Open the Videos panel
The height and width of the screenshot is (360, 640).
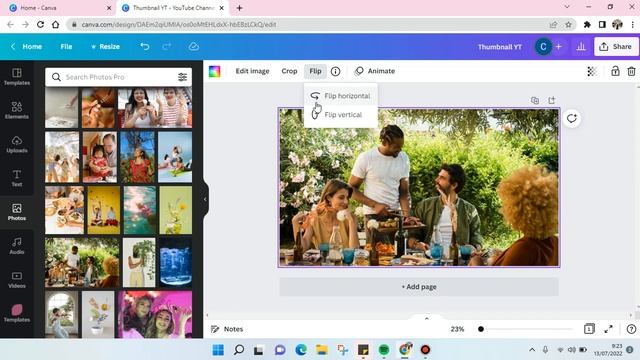coord(17,280)
